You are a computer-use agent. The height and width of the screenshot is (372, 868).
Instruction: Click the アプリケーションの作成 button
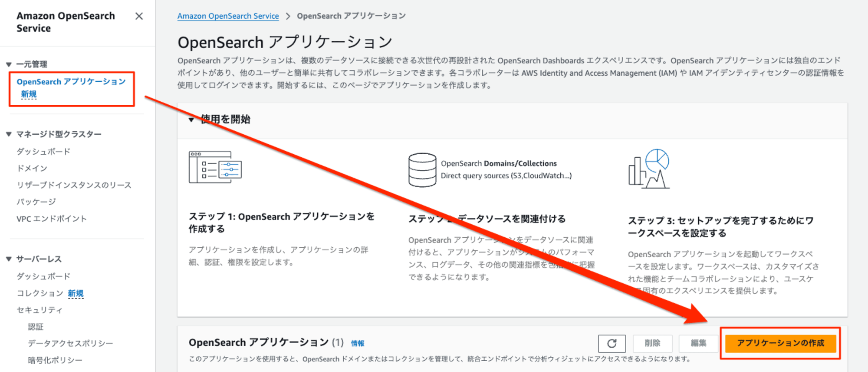780,343
